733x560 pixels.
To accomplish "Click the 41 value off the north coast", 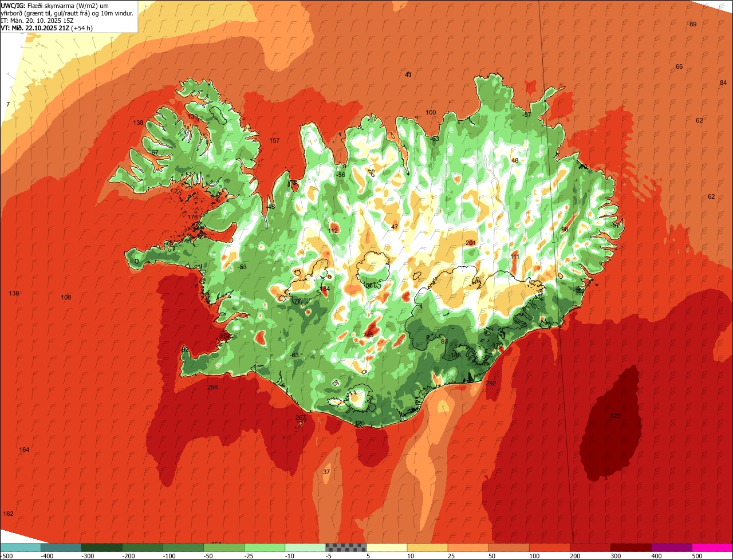I will click(408, 74).
